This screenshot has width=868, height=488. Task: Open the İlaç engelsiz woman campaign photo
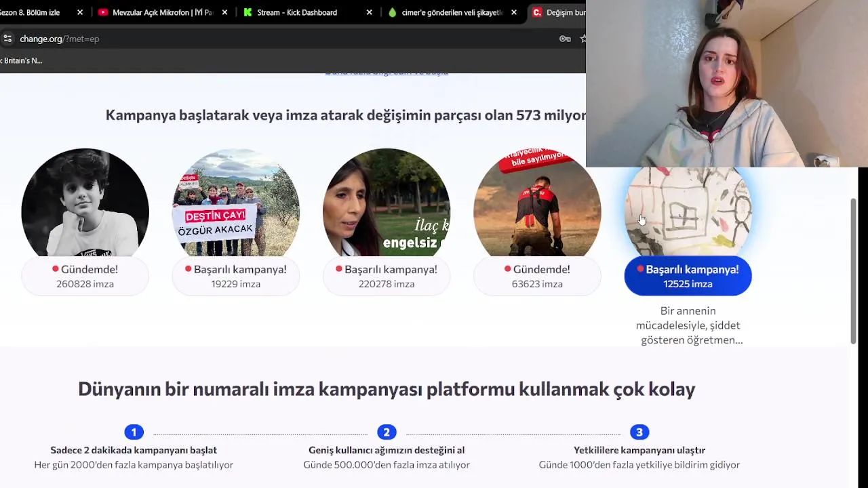tap(386, 203)
